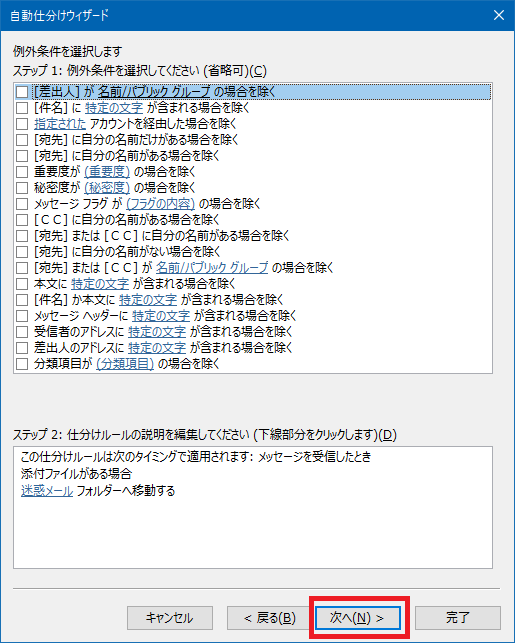Screen dimensions: 515x643
Task: Check [件名] か本文に 特定の文字 exception
Action: [x=22, y=300]
